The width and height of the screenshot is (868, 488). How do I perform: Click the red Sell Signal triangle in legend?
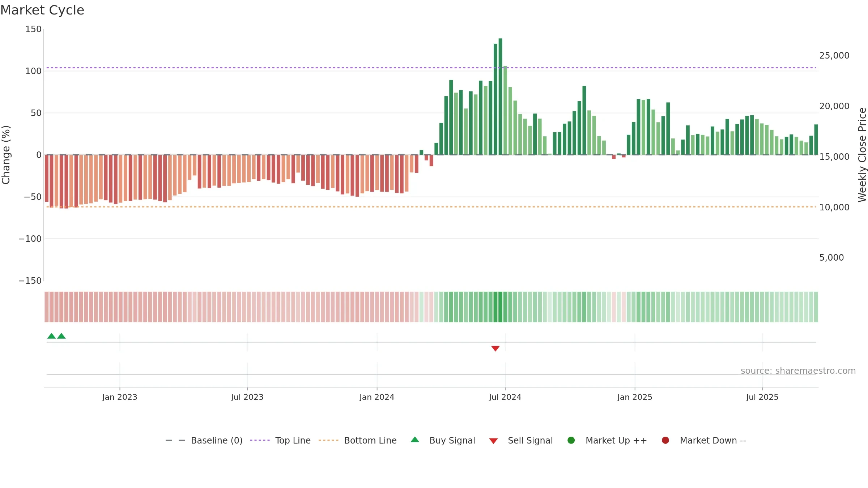[x=493, y=441]
